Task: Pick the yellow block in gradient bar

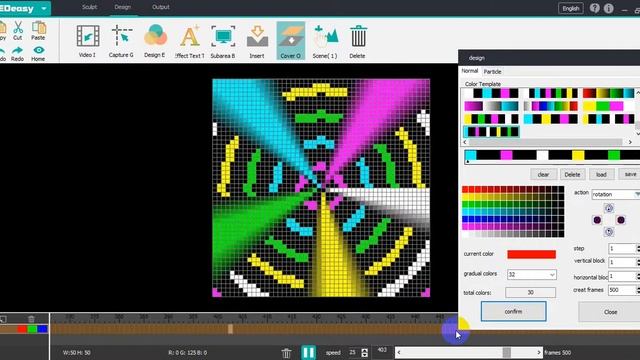Action: 578,155
